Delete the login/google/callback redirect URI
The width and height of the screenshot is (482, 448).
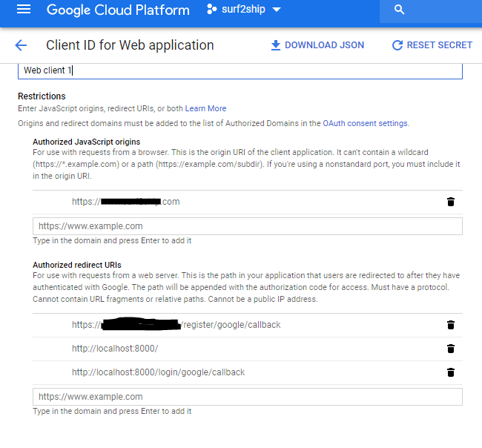(450, 372)
